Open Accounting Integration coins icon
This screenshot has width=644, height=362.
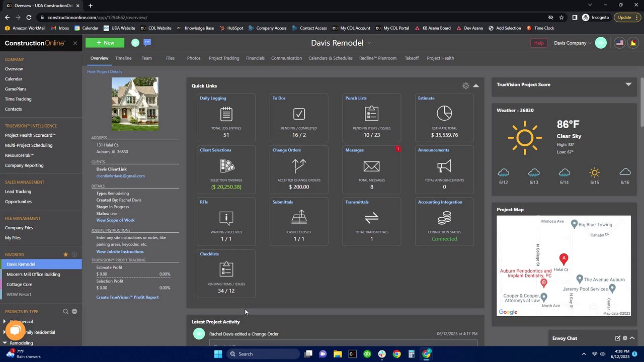click(444, 218)
